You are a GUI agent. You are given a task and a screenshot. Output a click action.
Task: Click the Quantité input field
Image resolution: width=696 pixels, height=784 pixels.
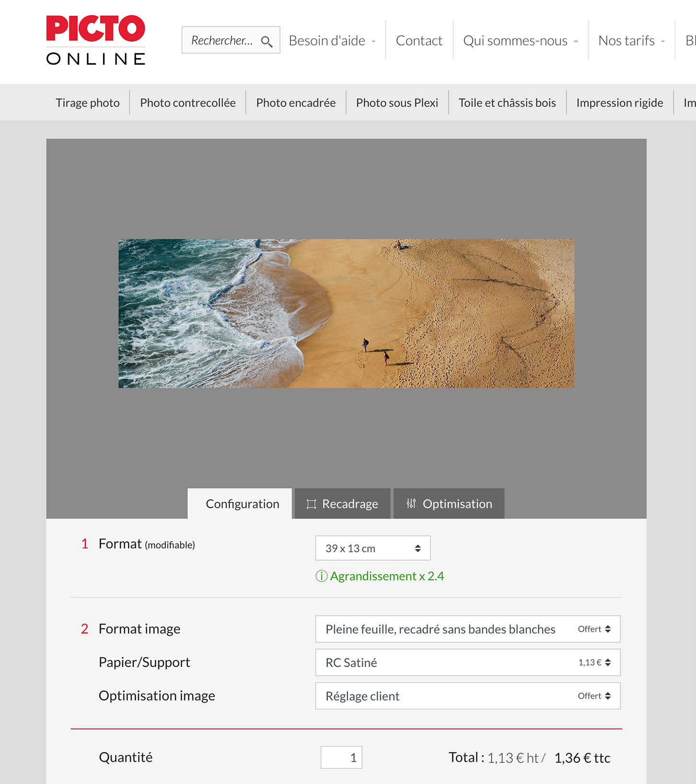pyautogui.click(x=341, y=757)
